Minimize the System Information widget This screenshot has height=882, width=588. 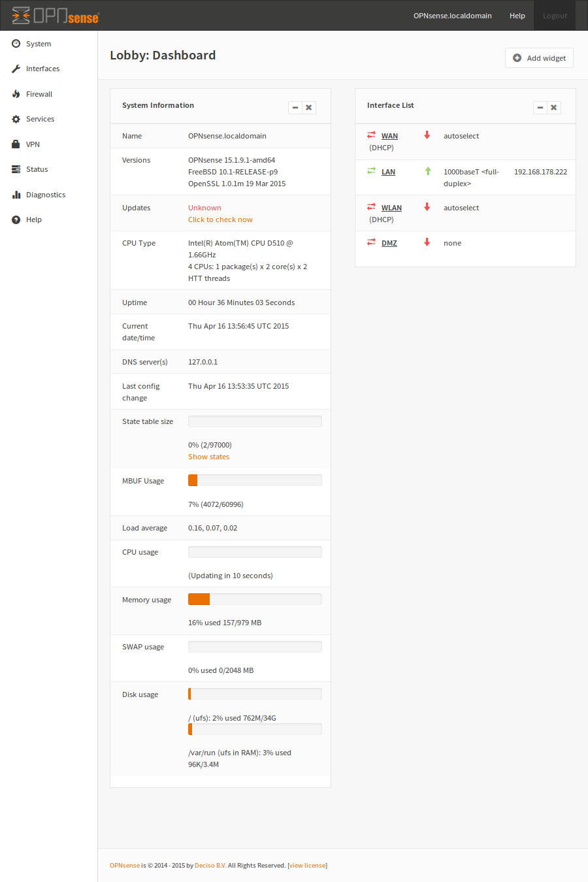pos(295,108)
